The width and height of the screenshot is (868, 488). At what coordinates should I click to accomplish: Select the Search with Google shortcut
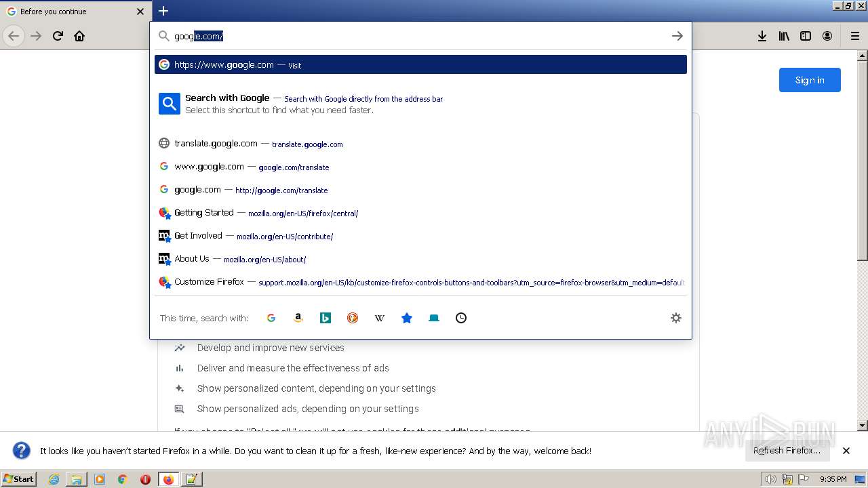(x=420, y=104)
